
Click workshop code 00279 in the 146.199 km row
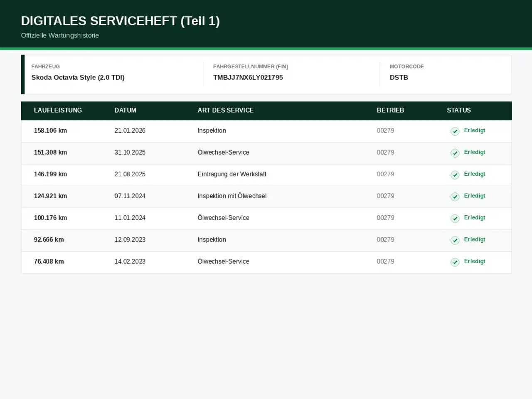coord(386,174)
